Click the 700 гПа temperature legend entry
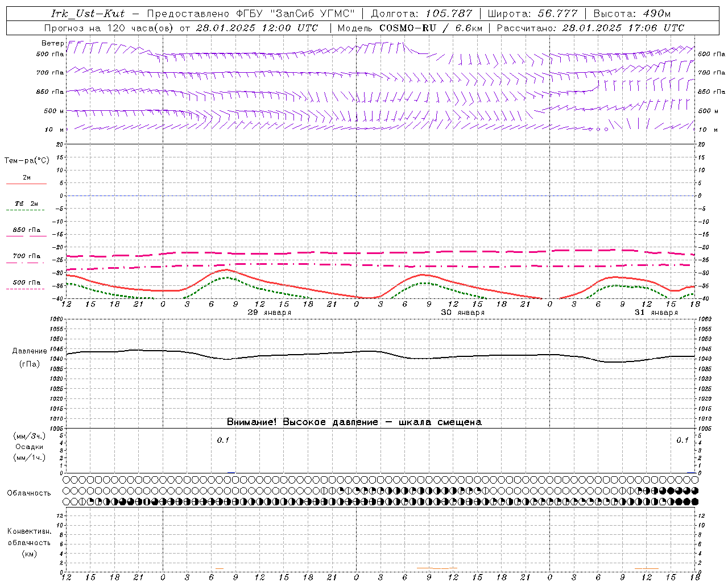Viewport: 728px width, 582px height. (x=27, y=256)
